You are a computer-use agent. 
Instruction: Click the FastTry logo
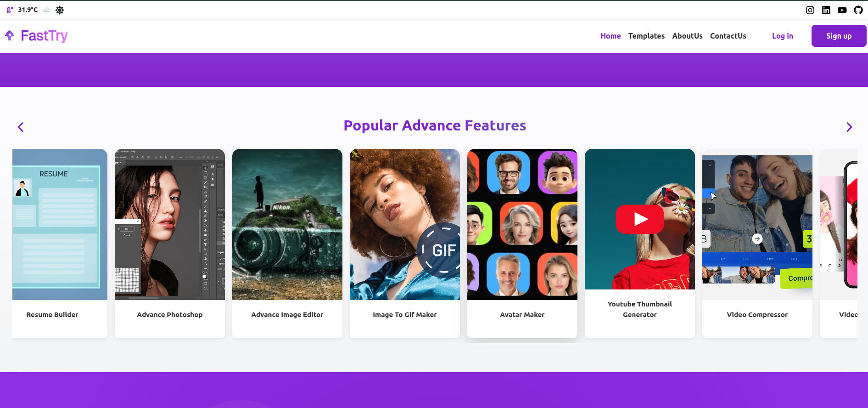tap(37, 36)
